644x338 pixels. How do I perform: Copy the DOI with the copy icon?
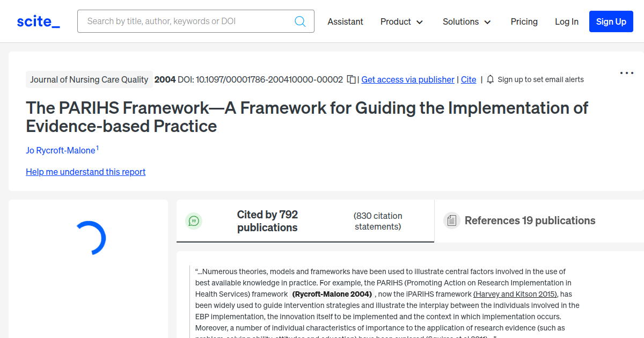(x=352, y=79)
